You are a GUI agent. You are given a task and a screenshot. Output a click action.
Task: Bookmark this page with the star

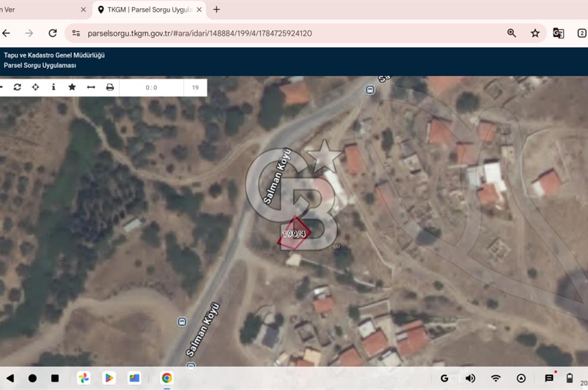click(535, 33)
